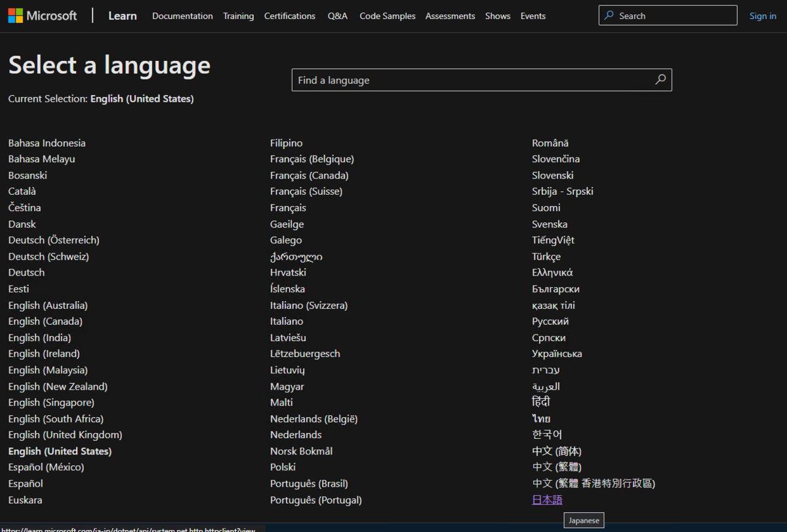Select English (United Kingdom) language

click(65, 434)
